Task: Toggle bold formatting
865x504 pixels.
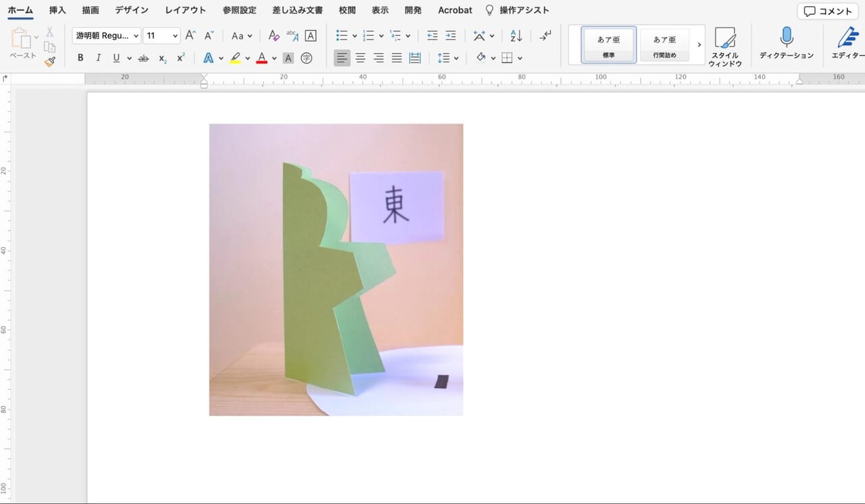Action: click(80, 57)
